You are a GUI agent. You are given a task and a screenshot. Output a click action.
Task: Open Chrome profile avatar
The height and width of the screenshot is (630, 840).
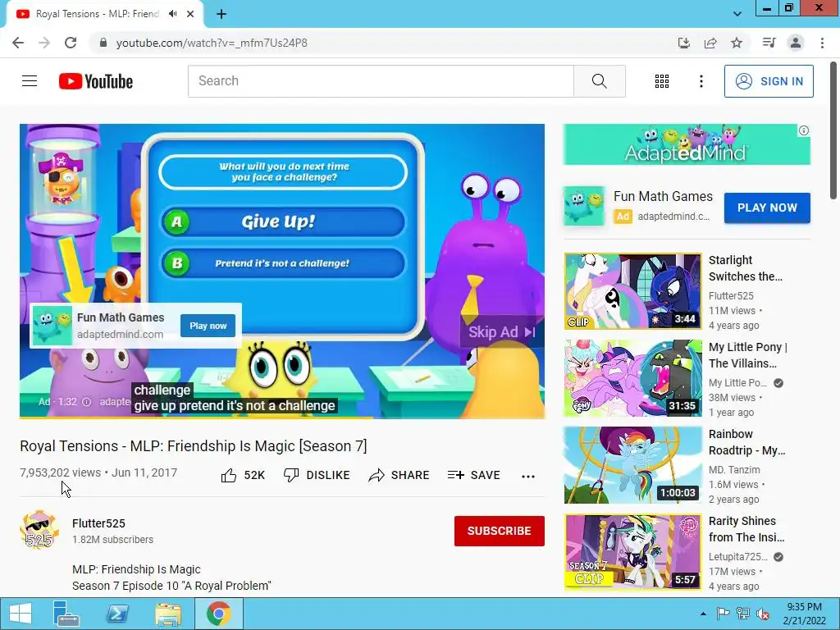[796, 43]
